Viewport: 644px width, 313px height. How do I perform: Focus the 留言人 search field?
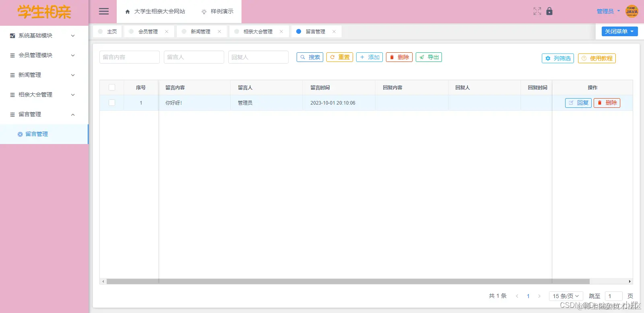coord(194,57)
